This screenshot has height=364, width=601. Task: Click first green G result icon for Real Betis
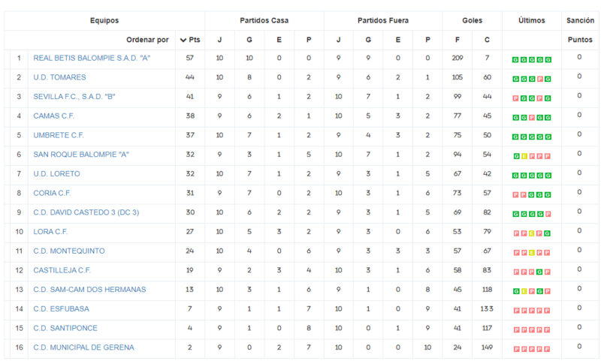tap(515, 60)
